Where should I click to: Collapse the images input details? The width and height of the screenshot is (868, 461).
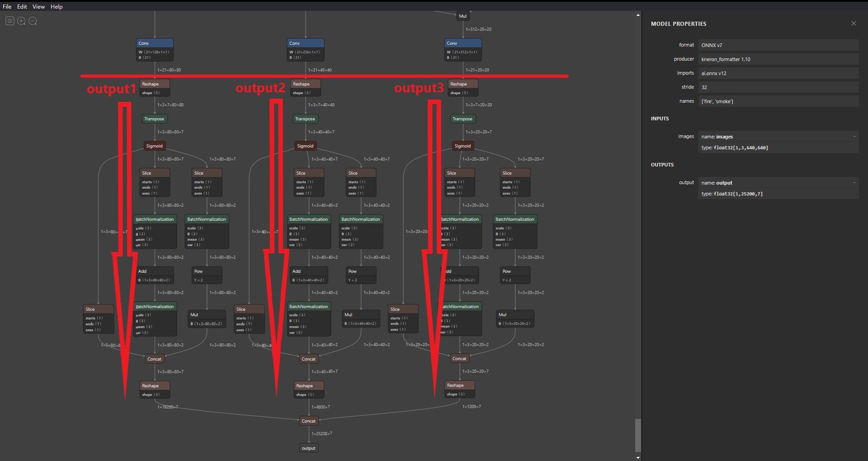tap(854, 136)
